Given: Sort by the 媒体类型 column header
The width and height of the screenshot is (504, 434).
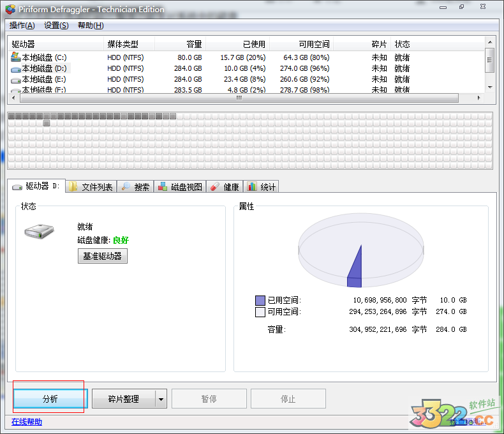Looking at the screenshot, I should click(130, 44).
